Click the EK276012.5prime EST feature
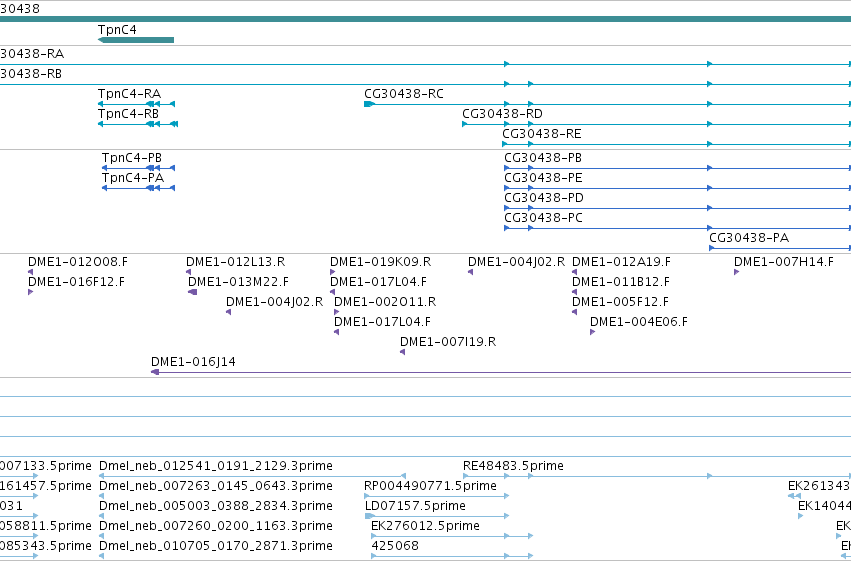This screenshot has height=561, width=851. click(x=452, y=536)
